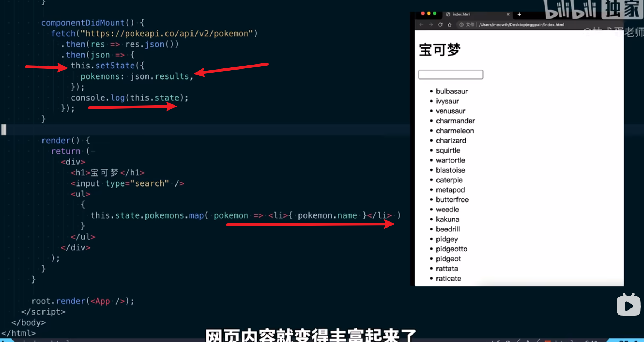Click the 宝可梦 page heading
Viewport: 644px width, 342px height.
point(440,50)
